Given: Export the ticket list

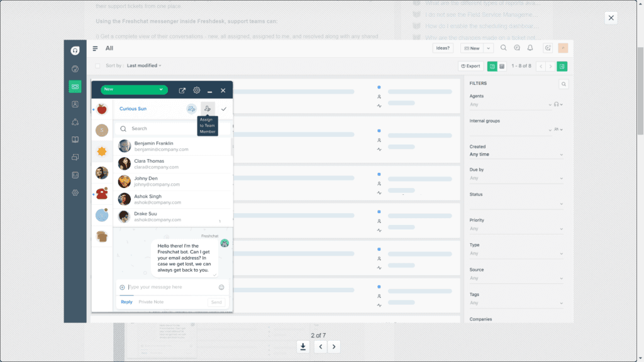Looking at the screenshot, I should pos(470,66).
